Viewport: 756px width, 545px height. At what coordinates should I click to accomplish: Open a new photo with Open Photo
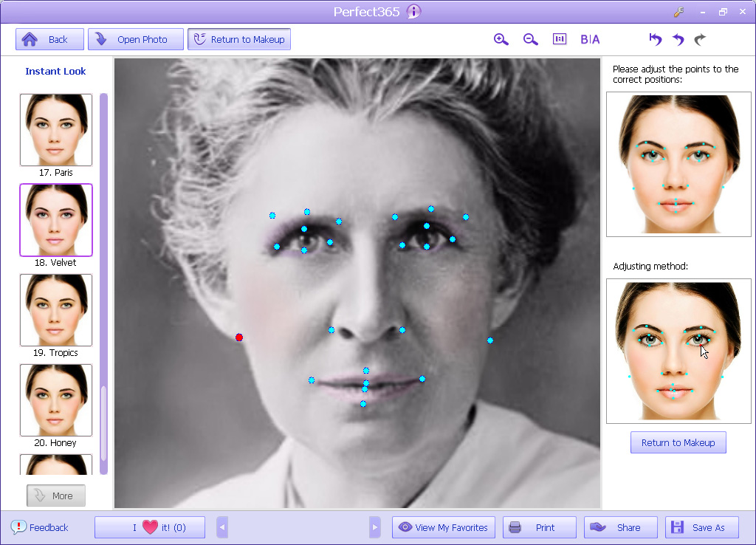coord(136,40)
